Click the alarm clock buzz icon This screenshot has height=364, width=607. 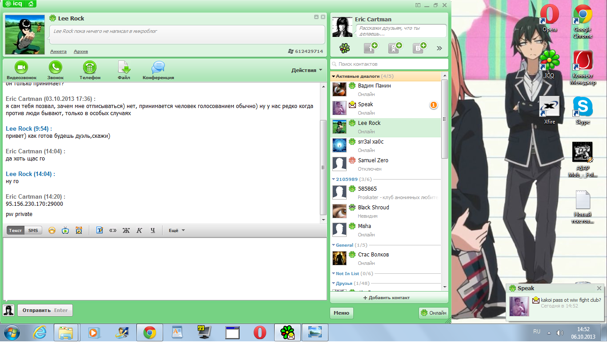79,230
